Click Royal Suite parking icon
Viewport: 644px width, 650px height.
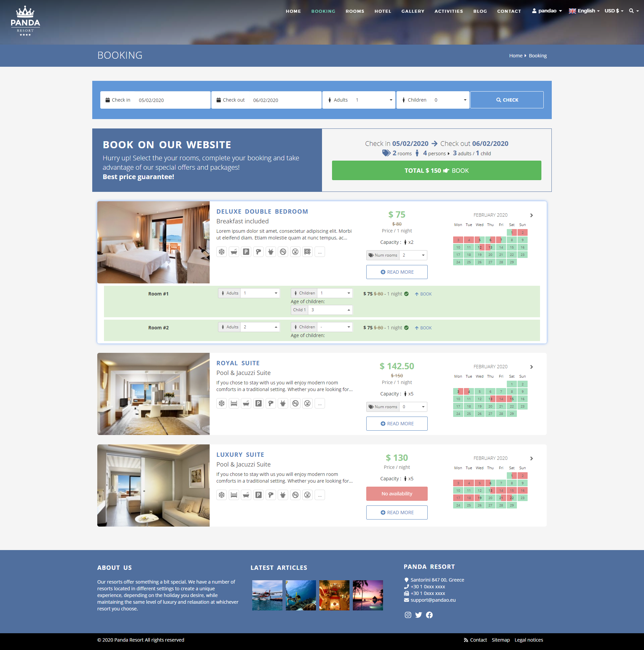[x=258, y=403]
